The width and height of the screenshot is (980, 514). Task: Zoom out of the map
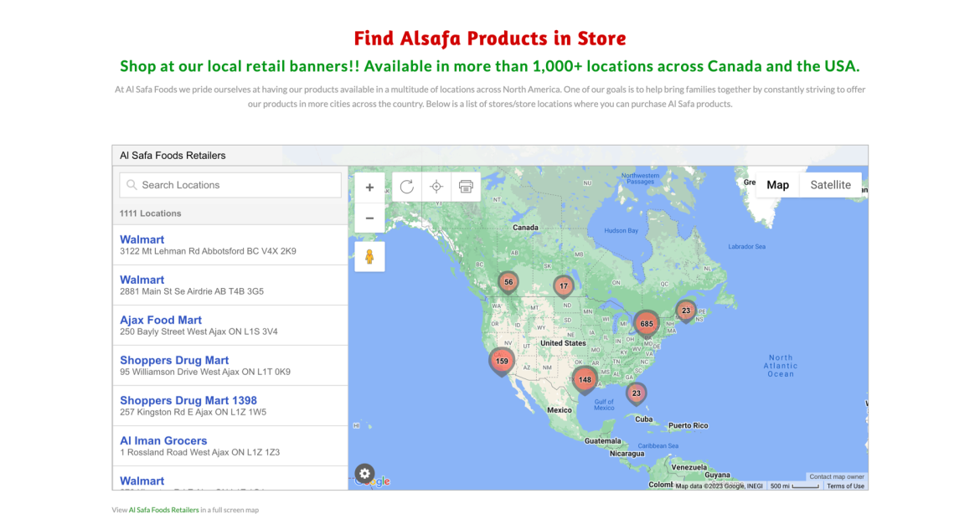point(369,218)
